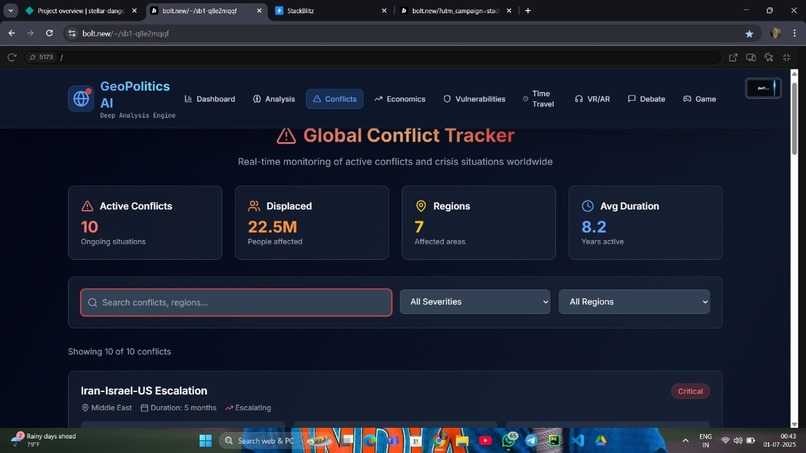Go back in the browser
Viewport: 806px width, 453px height.
tap(11, 33)
